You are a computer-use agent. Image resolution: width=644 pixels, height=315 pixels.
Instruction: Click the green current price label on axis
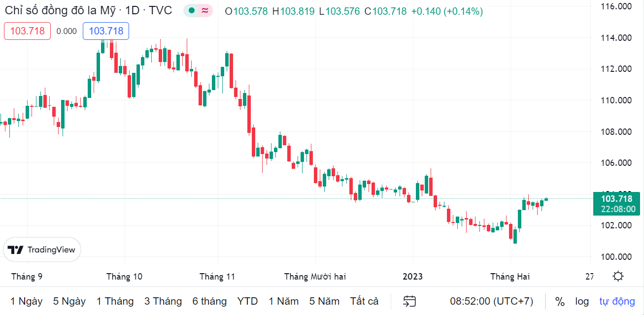pos(616,204)
